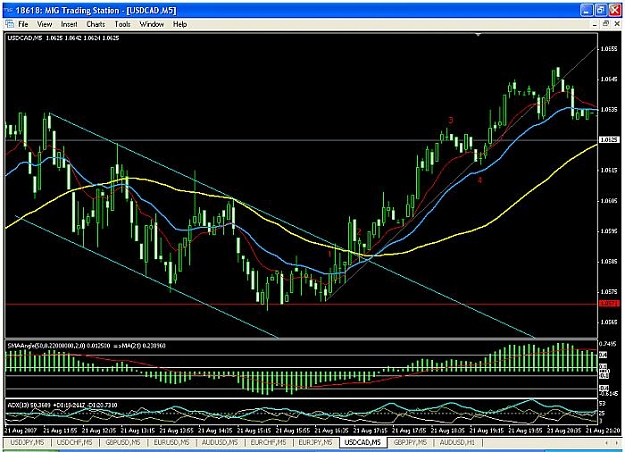Click the 1.0555 price scale value
This screenshot has height=452, width=625.
609,49
